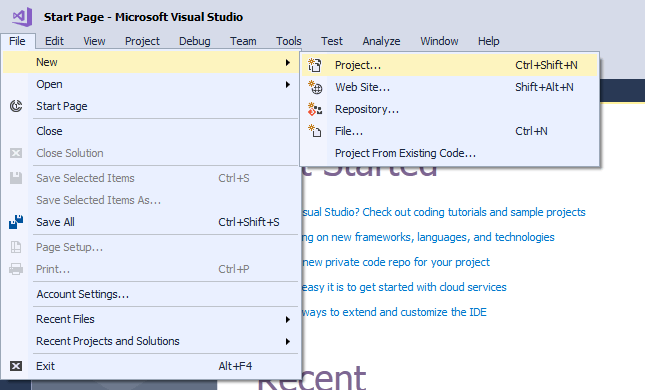This screenshot has height=390, width=645.
Task: Open the Help menu
Action: [488, 41]
